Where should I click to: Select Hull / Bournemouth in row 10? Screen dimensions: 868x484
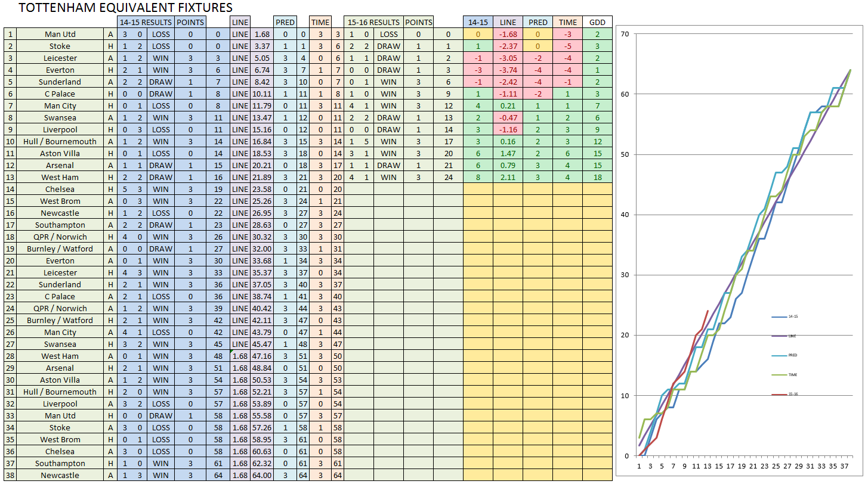(60, 141)
